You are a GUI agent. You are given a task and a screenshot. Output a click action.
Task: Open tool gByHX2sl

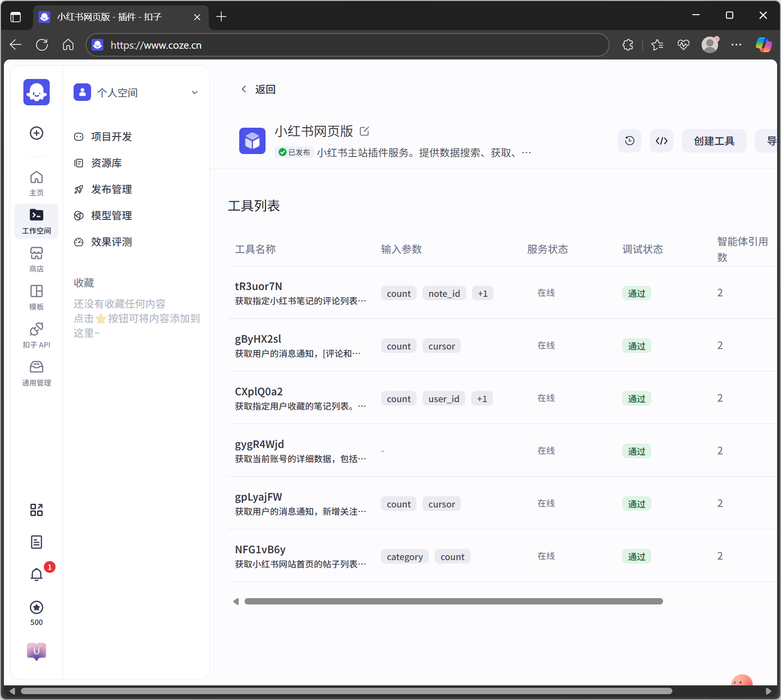[x=258, y=339]
